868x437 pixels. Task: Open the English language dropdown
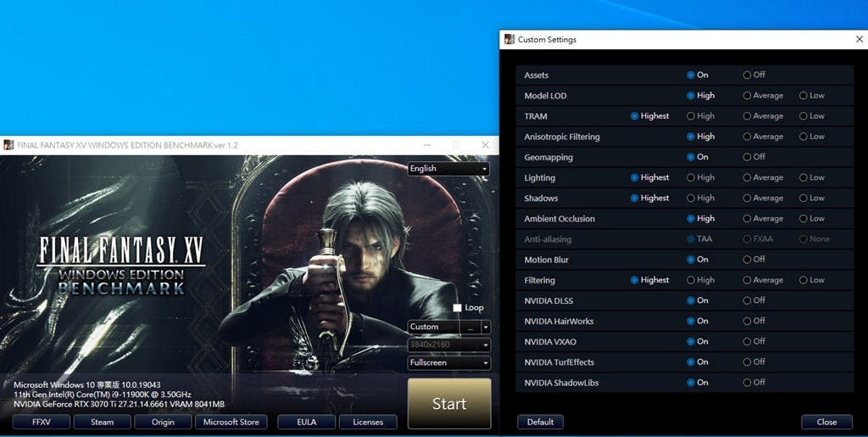click(448, 168)
